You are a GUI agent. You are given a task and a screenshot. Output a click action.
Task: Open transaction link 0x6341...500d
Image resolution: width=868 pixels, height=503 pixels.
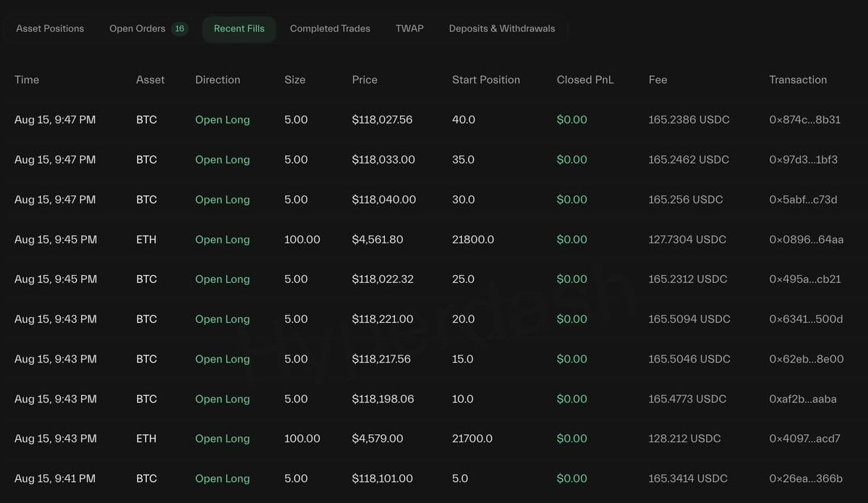[807, 319]
